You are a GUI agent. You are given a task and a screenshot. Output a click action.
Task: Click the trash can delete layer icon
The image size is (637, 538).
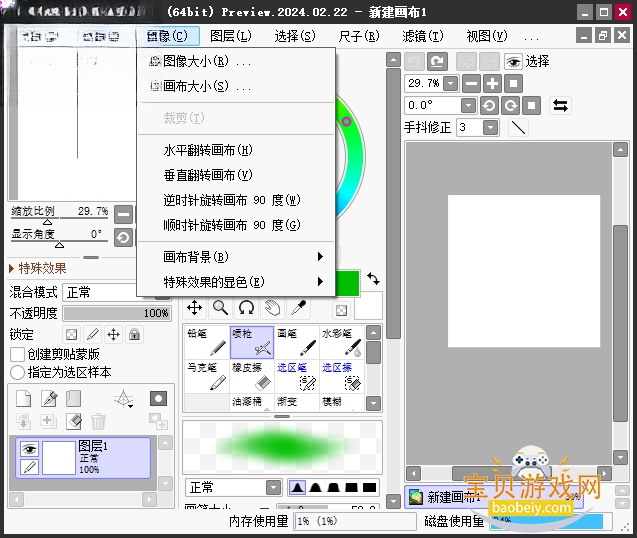[x=98, y=421]
